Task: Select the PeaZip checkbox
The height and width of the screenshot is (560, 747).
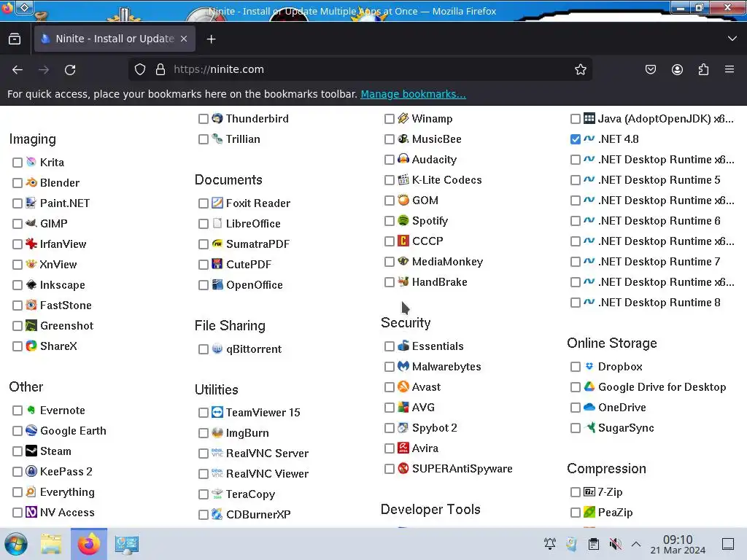Action: pyautogui.click(x=575, y=513)
